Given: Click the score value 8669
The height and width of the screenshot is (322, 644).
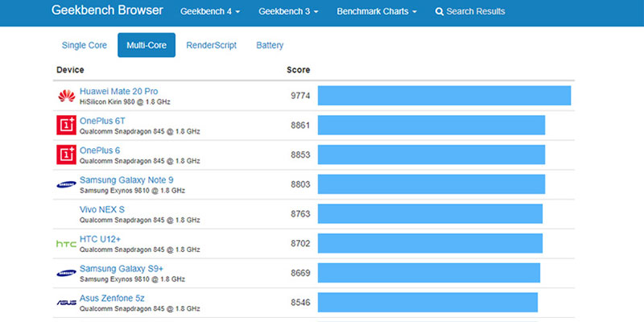Looking at the screenshot, I should (x=300, y=273).
